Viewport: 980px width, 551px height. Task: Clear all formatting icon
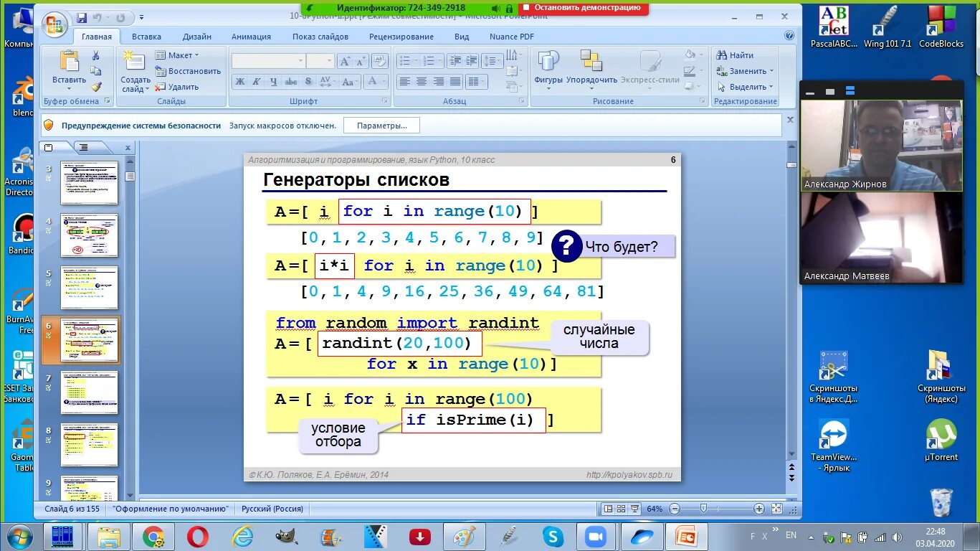tap(380, 62)
